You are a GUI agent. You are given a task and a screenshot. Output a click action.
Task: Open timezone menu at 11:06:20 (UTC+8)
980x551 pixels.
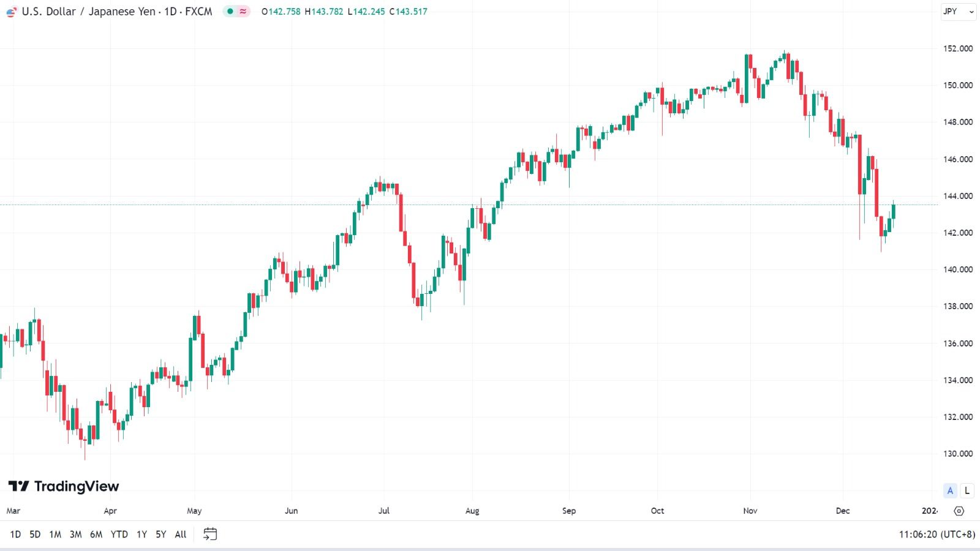[937, 534]
